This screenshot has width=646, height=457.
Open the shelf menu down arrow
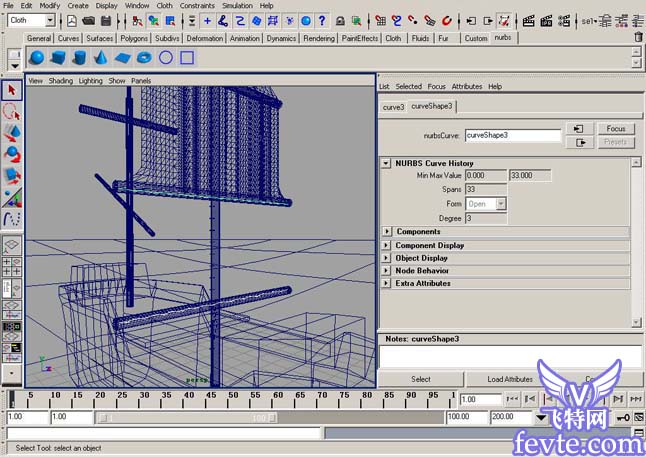pyautogui.click(x=14, y=66)
